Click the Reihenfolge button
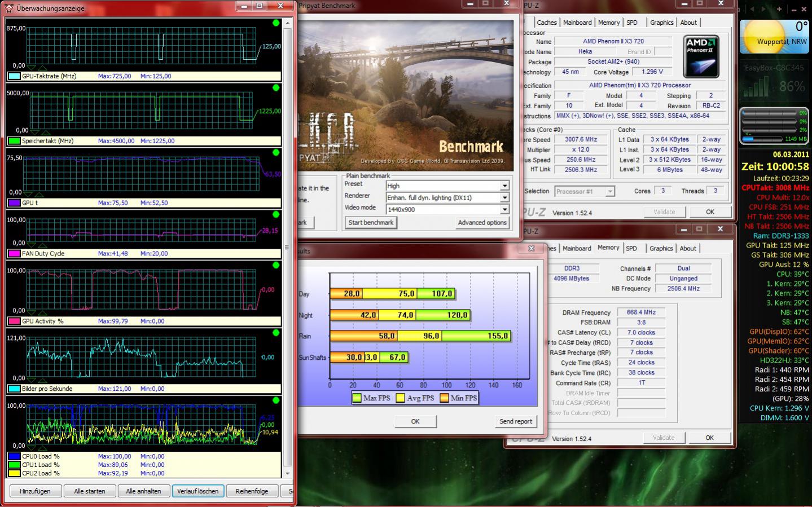This screenshot has width=812, height=507. (252, 491)
